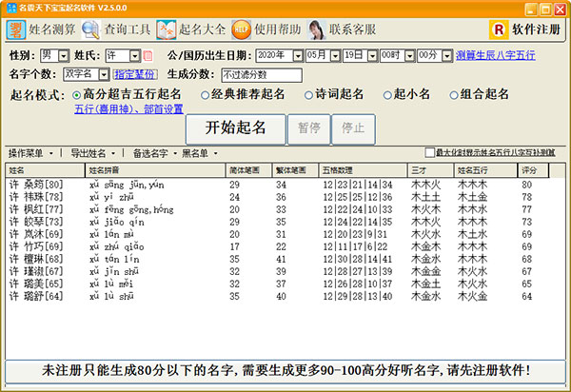The width and height of the screenshot is (571, 392).
Task: Open the 起名大全 name collection
Action: [x=189, y=29]
